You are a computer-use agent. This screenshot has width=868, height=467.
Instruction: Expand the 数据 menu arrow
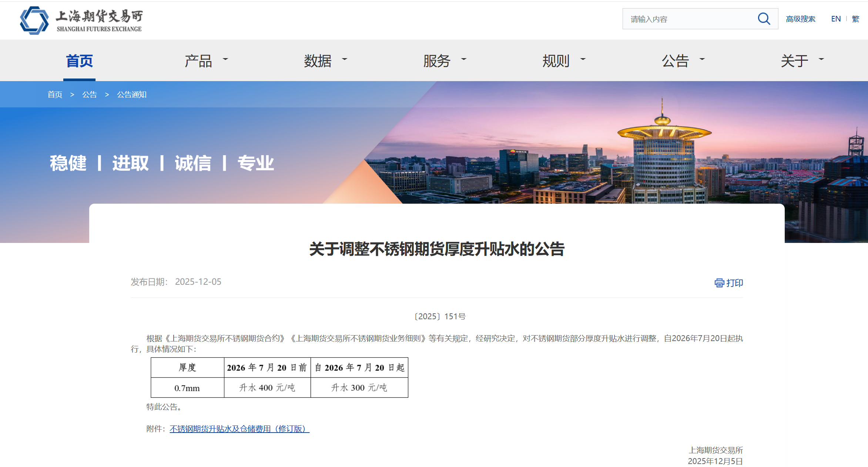point(345,59)
